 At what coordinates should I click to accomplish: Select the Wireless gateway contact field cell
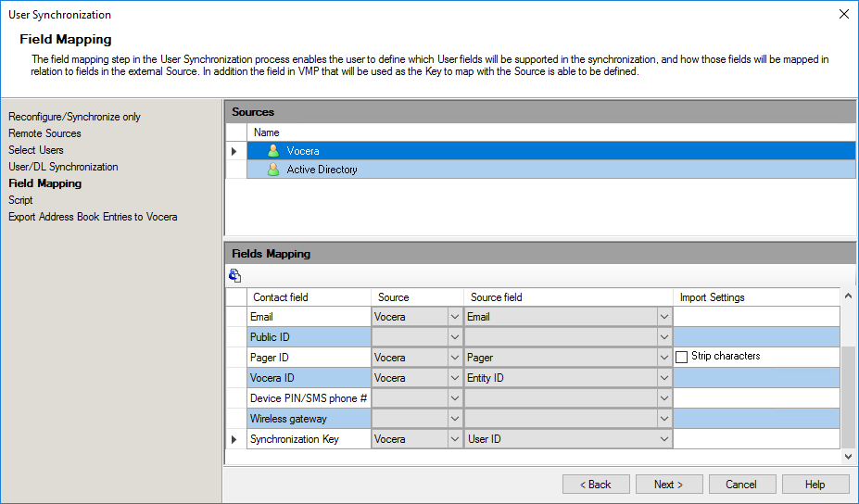coord(309,419)
